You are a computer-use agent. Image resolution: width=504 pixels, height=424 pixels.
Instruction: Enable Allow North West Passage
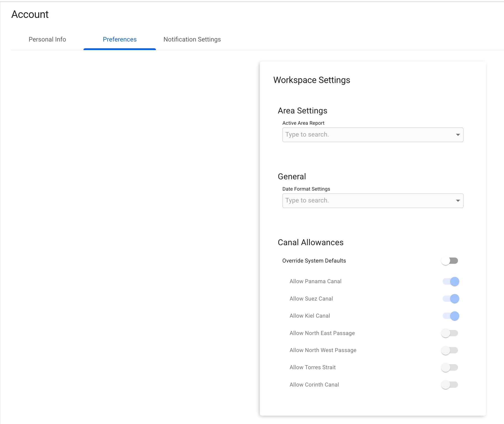(450, 350)
